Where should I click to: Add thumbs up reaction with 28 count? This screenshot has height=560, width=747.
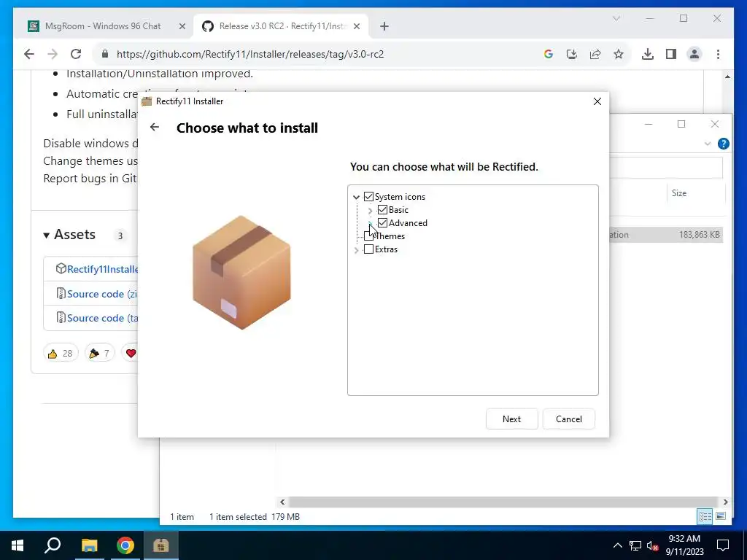point(61,354)
